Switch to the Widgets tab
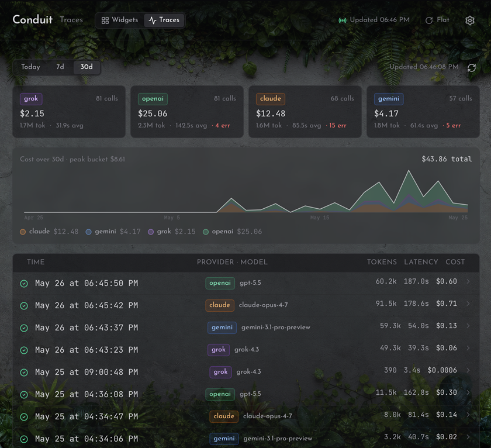The image size is (491, 448). pyautogui.click(x=120, y=20)
